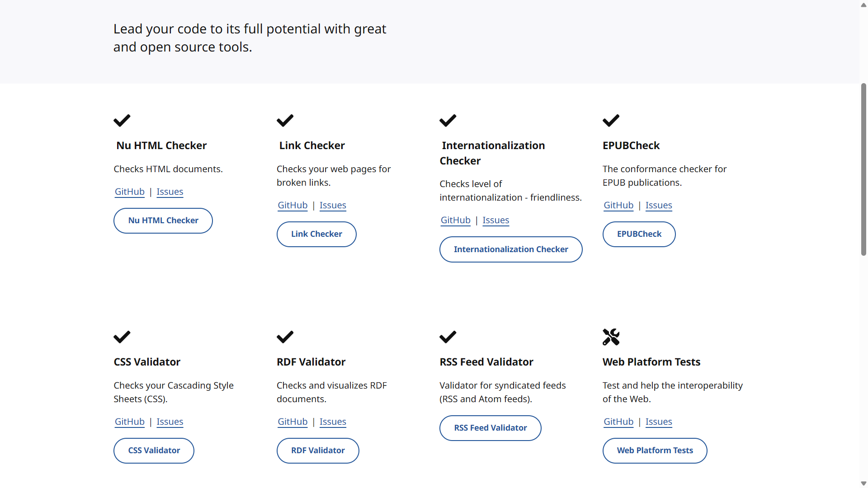Open the Issues link under Web Platform Tests

(x=659, y=422)
